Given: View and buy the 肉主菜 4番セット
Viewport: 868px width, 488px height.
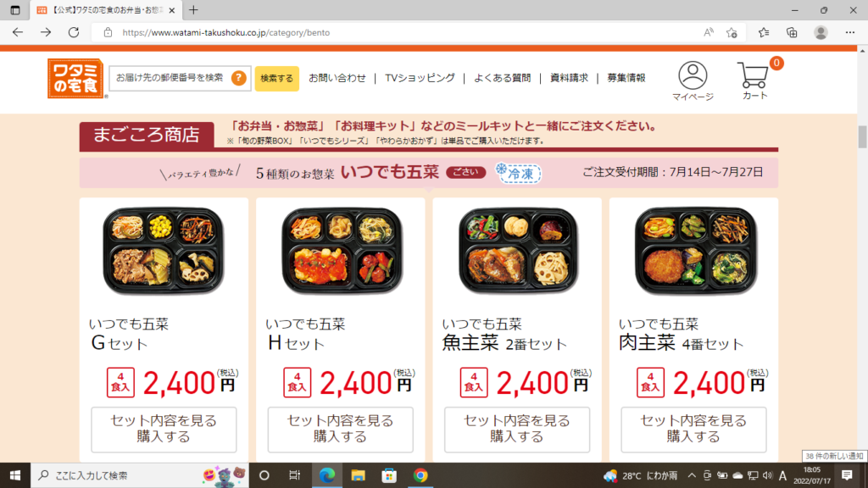Looking at the screenshot, I should click(693, 430).
